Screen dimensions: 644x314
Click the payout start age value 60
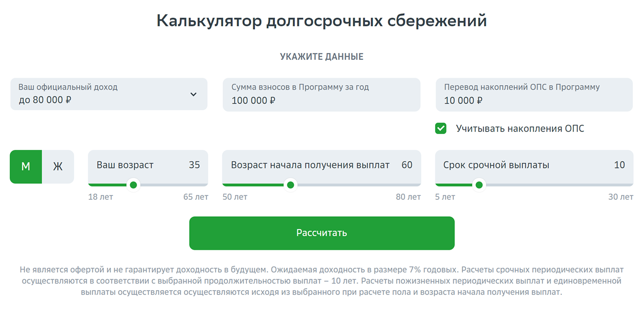point(407,165)
